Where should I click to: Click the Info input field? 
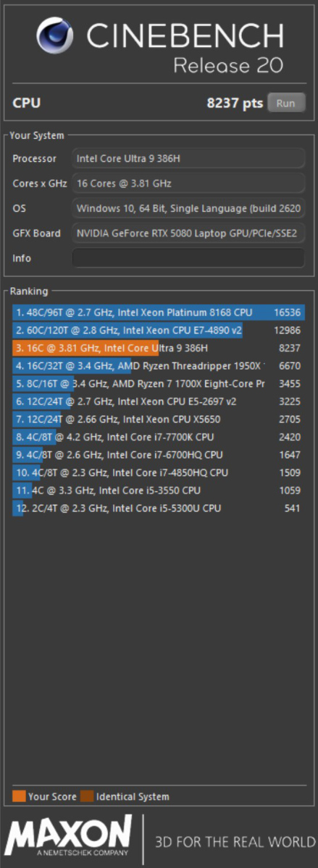click(x=188, y=258)
